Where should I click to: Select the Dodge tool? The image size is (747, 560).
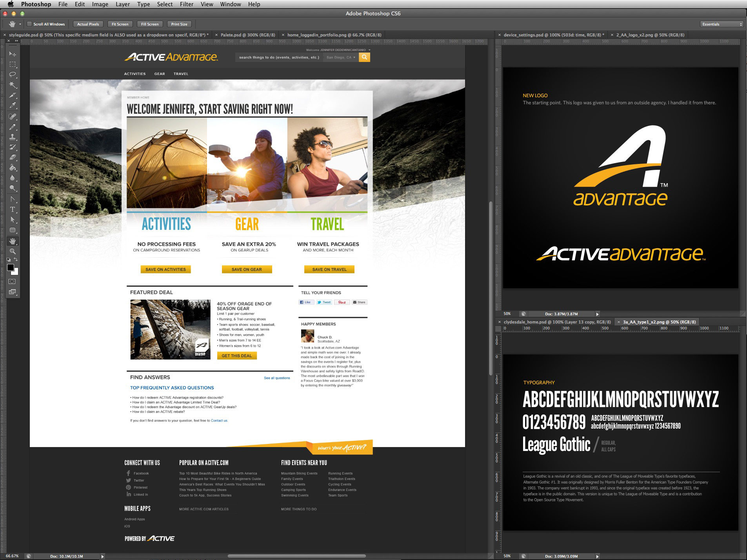point(13,188)
